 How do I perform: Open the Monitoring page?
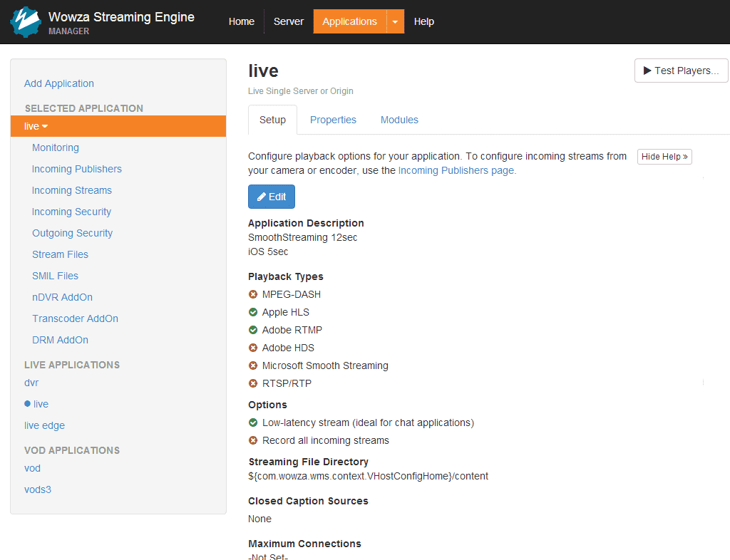[x=56, y=147]
